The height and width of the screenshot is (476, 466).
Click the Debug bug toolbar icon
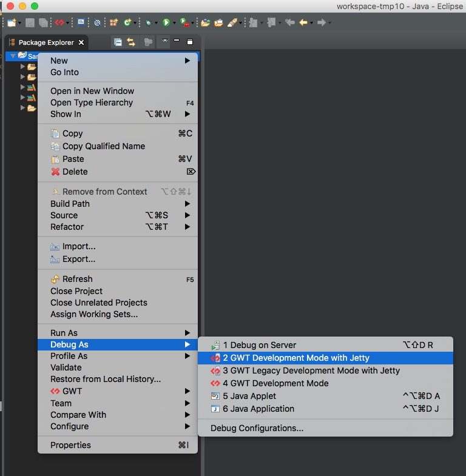pos(149,23)
